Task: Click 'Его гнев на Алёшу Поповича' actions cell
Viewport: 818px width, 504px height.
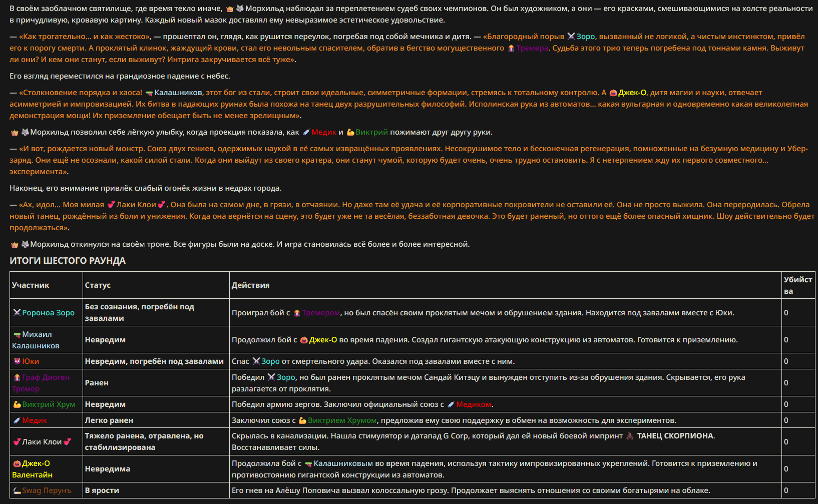Action: tap(506, 490)
